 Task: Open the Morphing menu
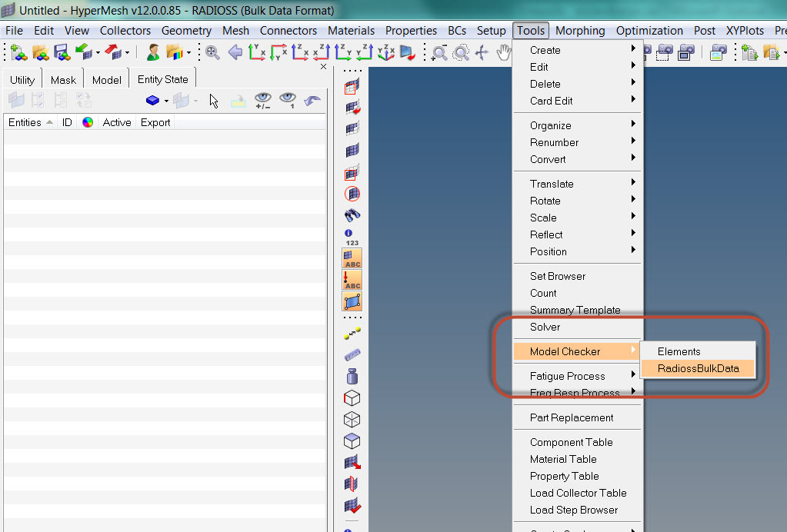coord(580,31)
